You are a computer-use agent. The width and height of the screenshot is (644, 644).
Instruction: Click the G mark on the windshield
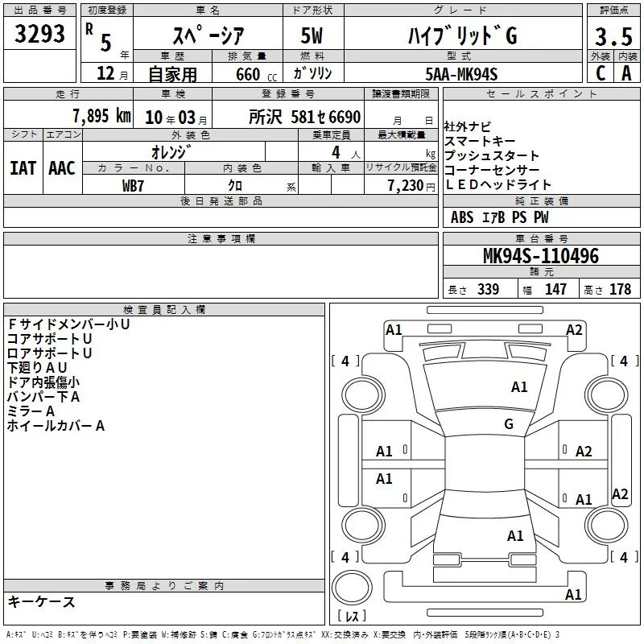click(508, 424)
